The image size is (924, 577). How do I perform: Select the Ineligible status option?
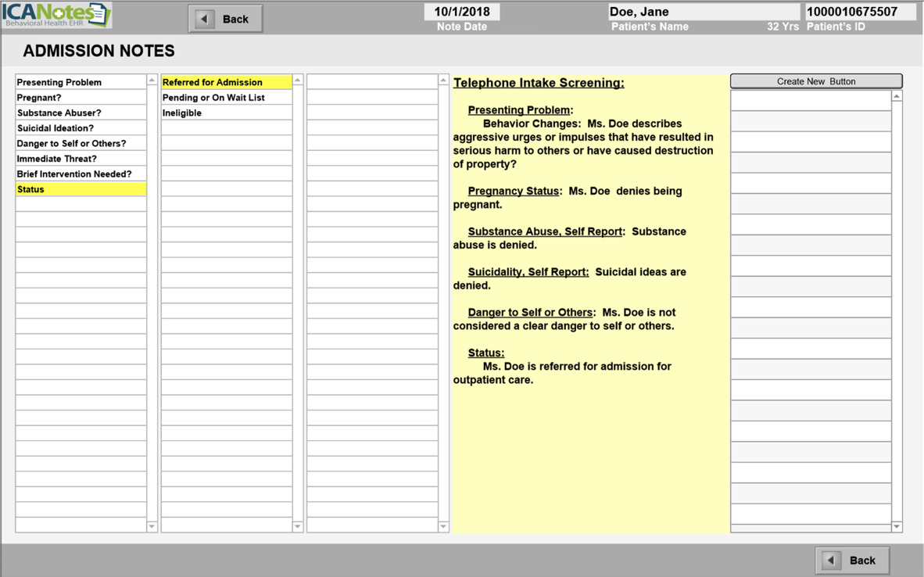tap(226, 113)
